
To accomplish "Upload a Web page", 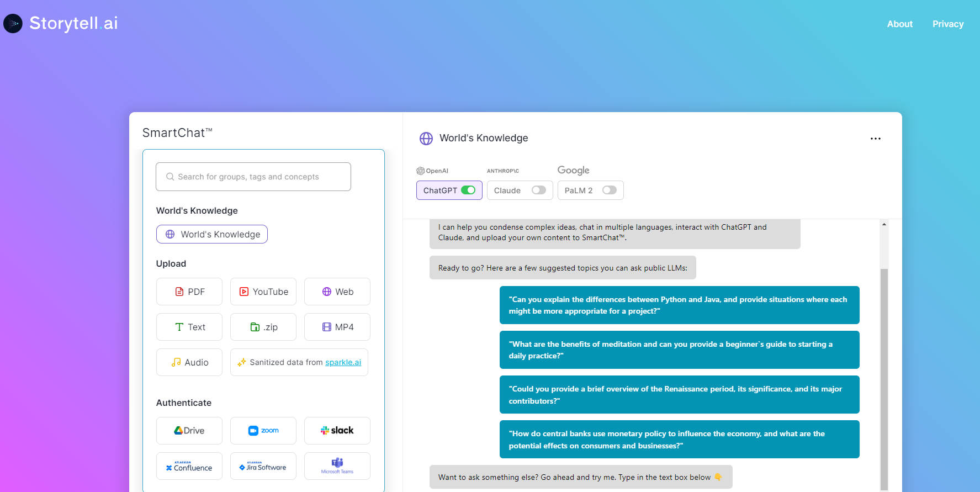I will coord(337,292).
